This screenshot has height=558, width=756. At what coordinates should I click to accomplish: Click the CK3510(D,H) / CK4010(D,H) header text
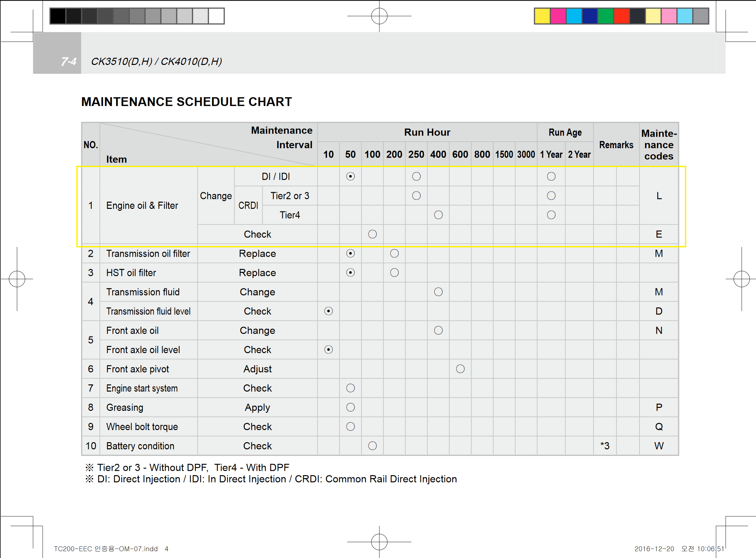coord(156,61)
